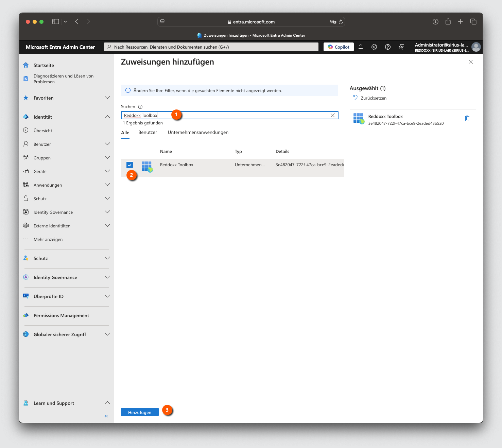Expand the Gruppen submenu chevron
Image resolution: width=502 pixels, height=448 pixels.
pyautogui.click(x=107, y=157)
